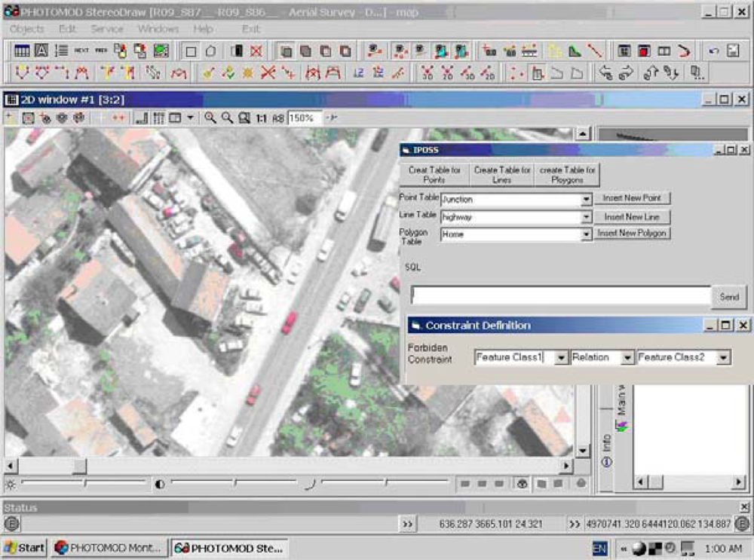Adjust the brightness slider below the image
This screenshot has width=754, height=560.
(x=85, y=483)
